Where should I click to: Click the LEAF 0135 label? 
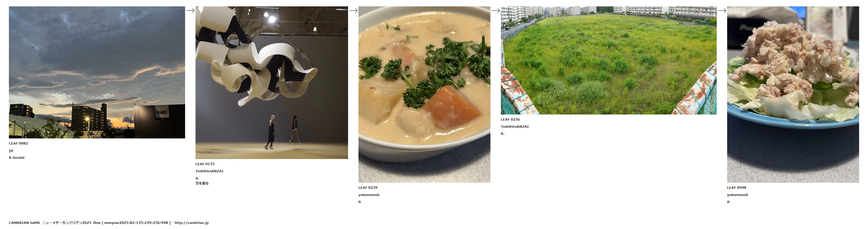coord(205,164)
